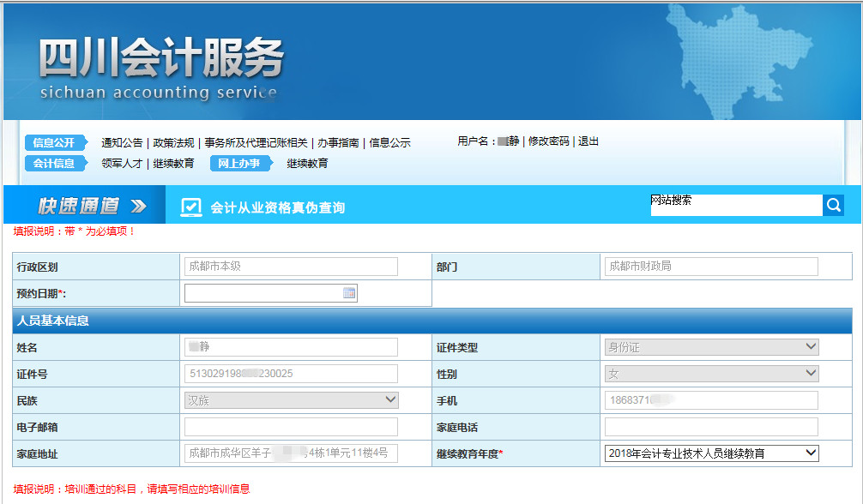Click the 网站搜索 search box
863x504 pixels.
pos(738,205)
